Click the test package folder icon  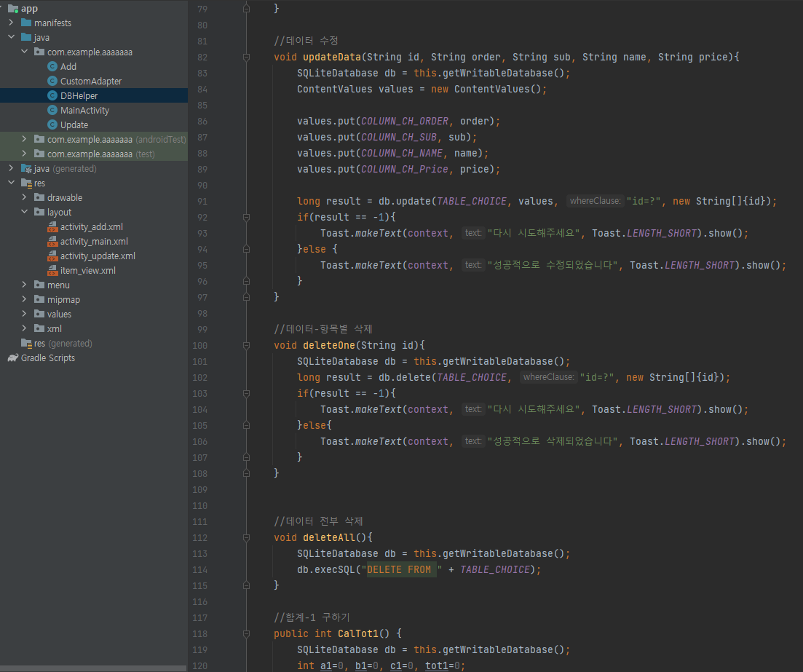tap(39, 154)
